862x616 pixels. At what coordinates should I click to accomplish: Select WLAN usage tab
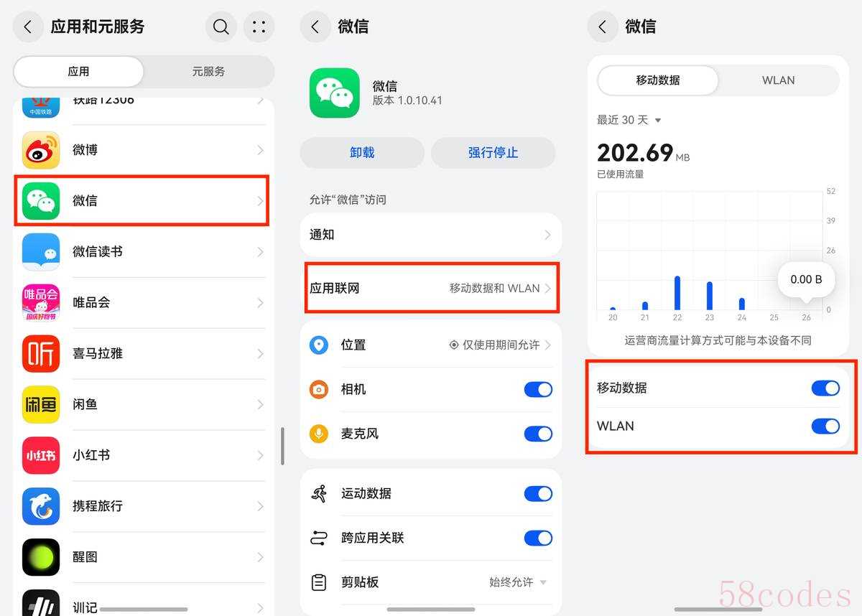tap(779, 80)
